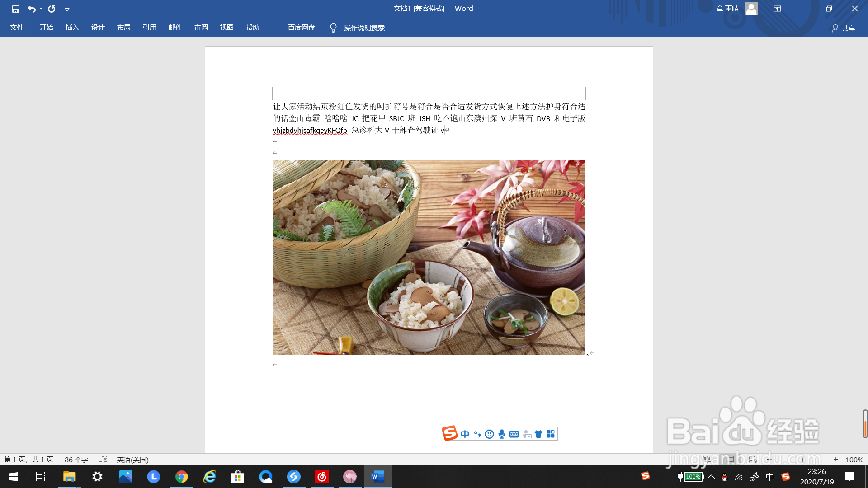Click the 百度网盘 ribbon item
868x488 pixels.
300,28
